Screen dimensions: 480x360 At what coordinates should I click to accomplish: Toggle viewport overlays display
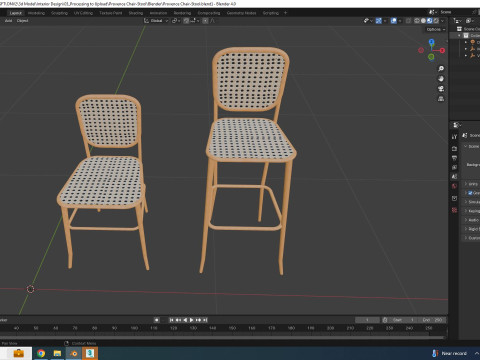pos(394,21)
